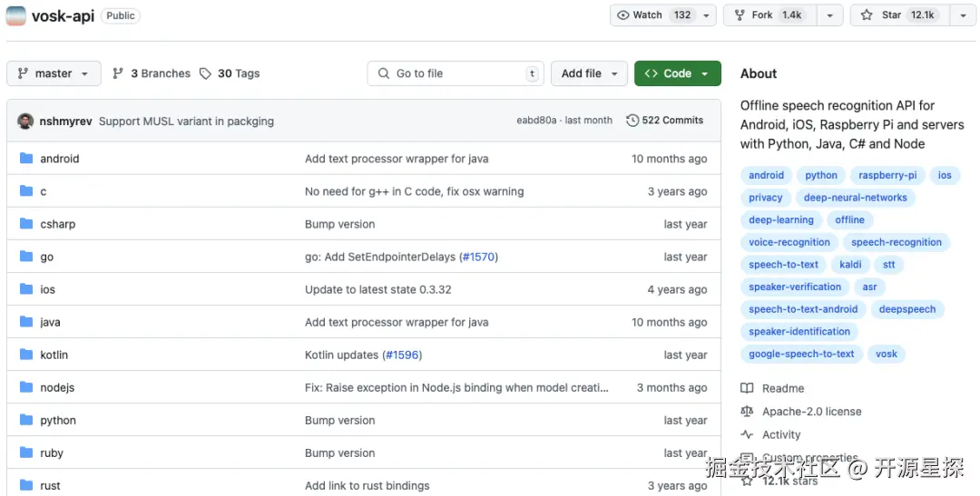Open the Fork options dropdown arrow

(829, 15)
